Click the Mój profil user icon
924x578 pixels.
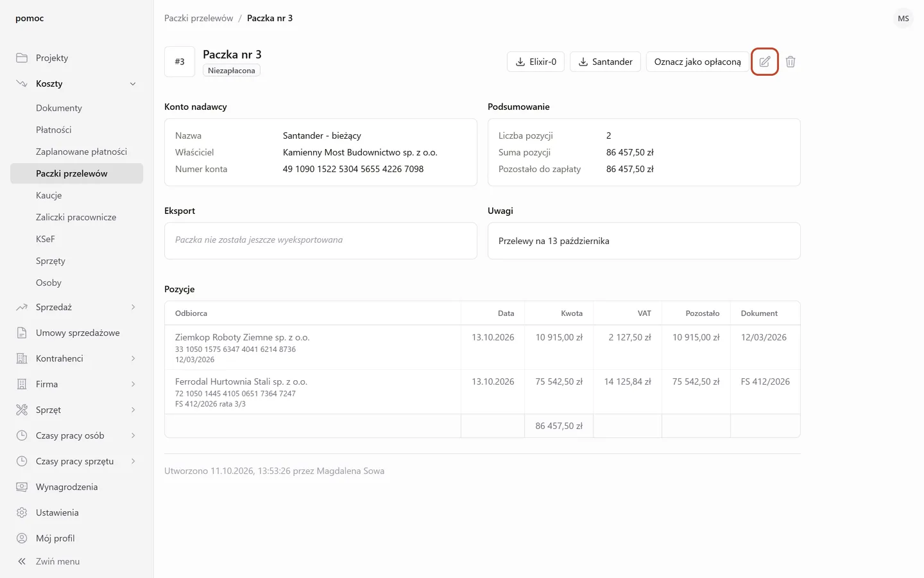point(22,538)
